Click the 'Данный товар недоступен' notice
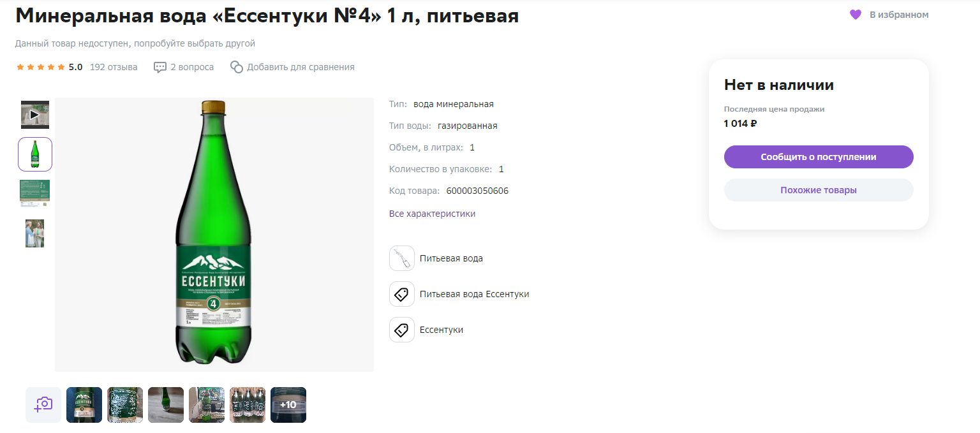 click(135, 43)
